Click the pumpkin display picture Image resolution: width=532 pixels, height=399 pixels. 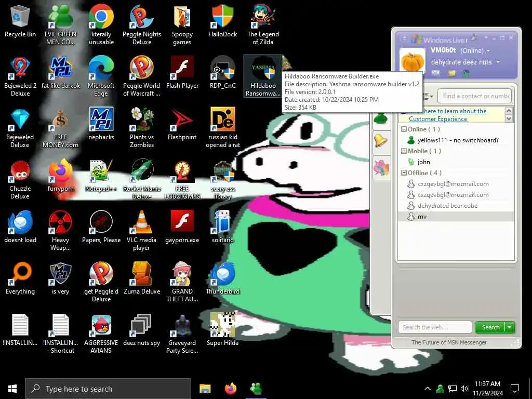tap(413, 61)
